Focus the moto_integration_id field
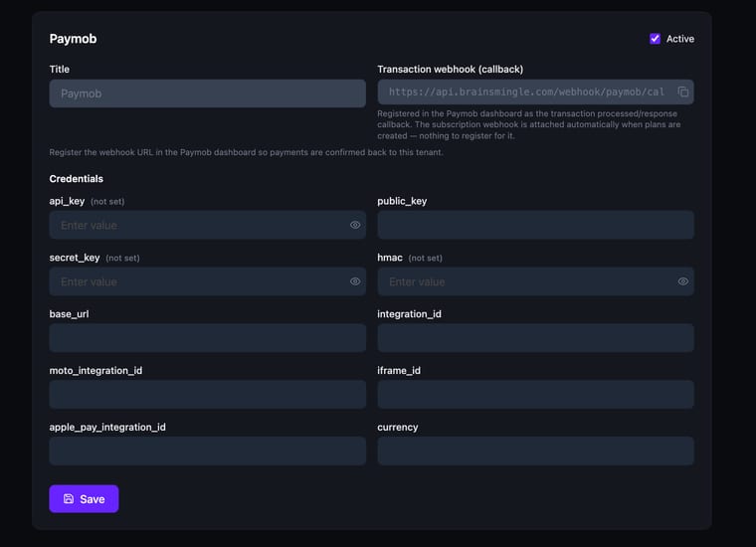 pos(207,394)
